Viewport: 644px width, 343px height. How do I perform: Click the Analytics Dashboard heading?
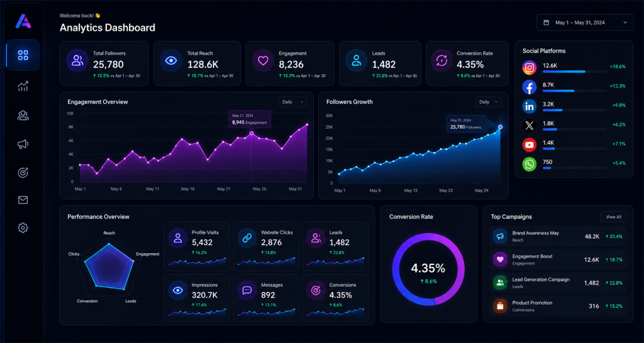click(108, 28)
